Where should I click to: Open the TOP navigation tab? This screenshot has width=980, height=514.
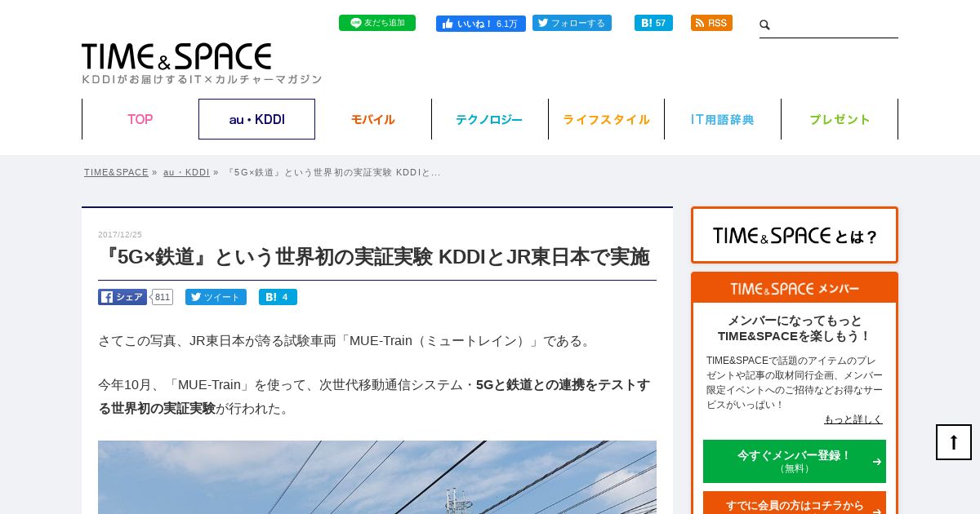[x=140, y=119]
